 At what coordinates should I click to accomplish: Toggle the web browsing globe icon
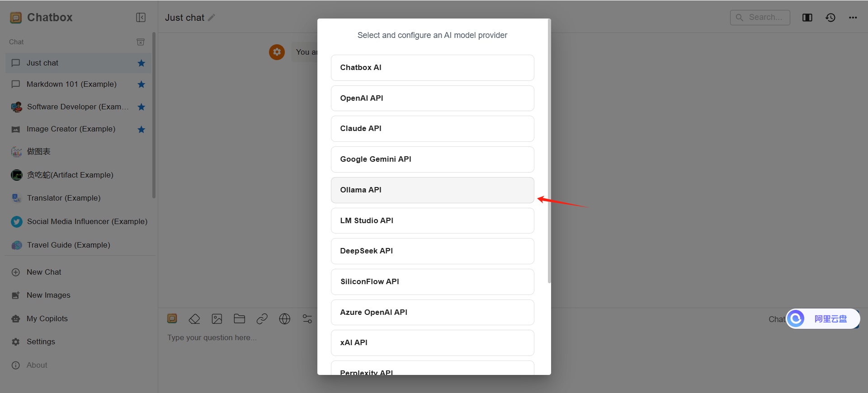click(x=285, y=319)
